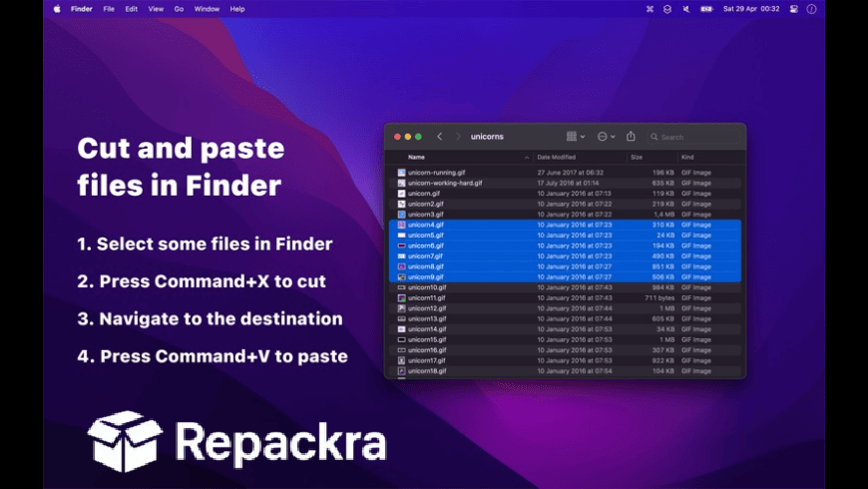868x489 pixels.
Task: Sort by the Kind column header
Action: pyautogui.click(x=687, y=158)
